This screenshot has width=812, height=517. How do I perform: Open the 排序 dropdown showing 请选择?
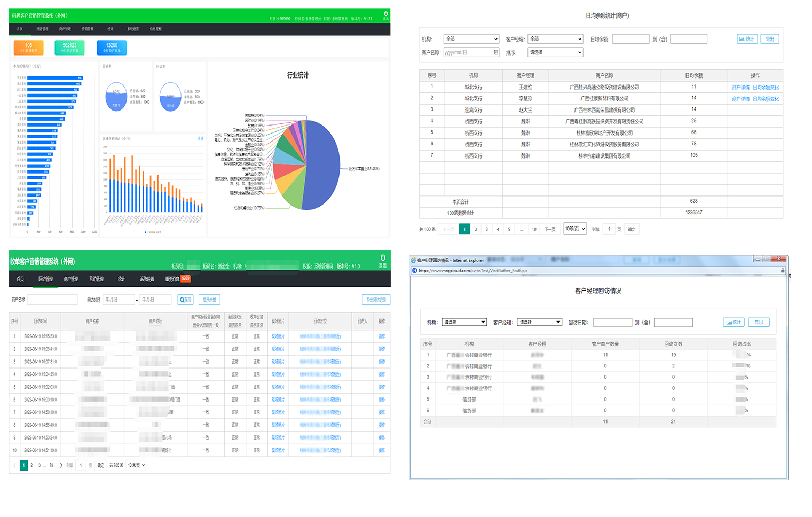(x=555, y=52)
